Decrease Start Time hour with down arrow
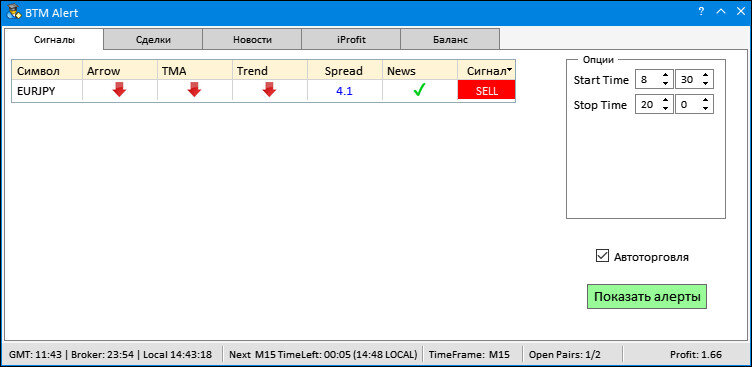Screen dimensions: 752x367 (665, 84)
